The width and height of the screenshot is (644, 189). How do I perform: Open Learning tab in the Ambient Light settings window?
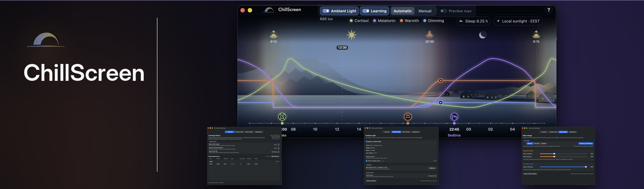pyautogui.click(x=387, y=132)
